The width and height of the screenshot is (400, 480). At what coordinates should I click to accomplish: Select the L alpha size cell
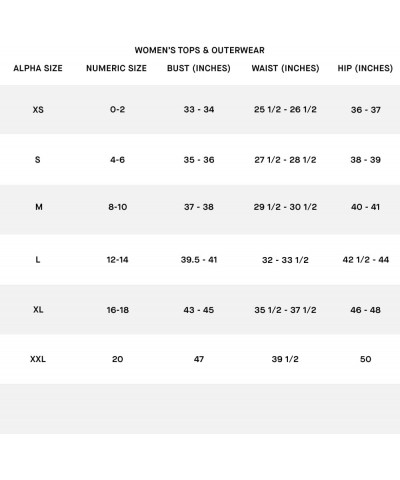point(38,260)
